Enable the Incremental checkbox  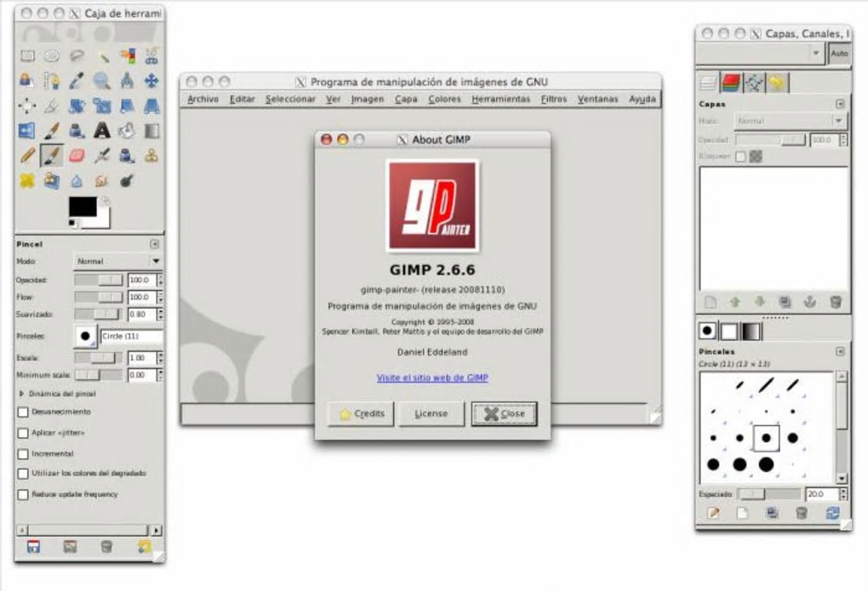click(23, 454)
